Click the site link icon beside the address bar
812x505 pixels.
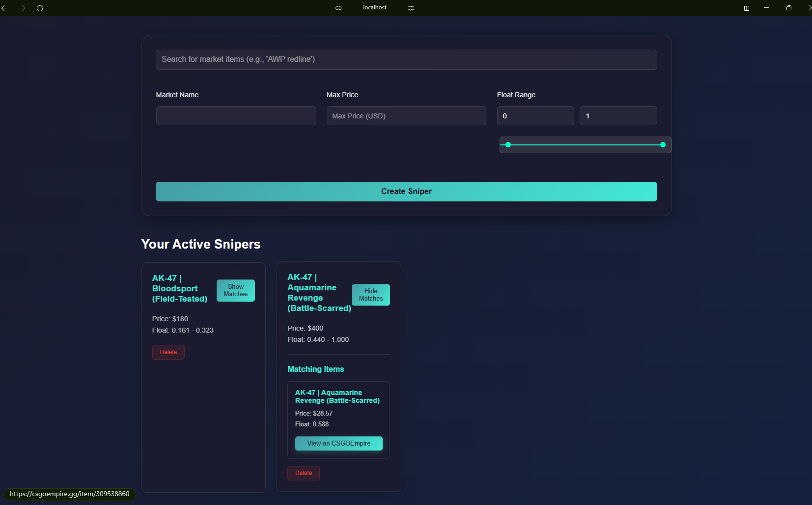(x=338, y=7)
